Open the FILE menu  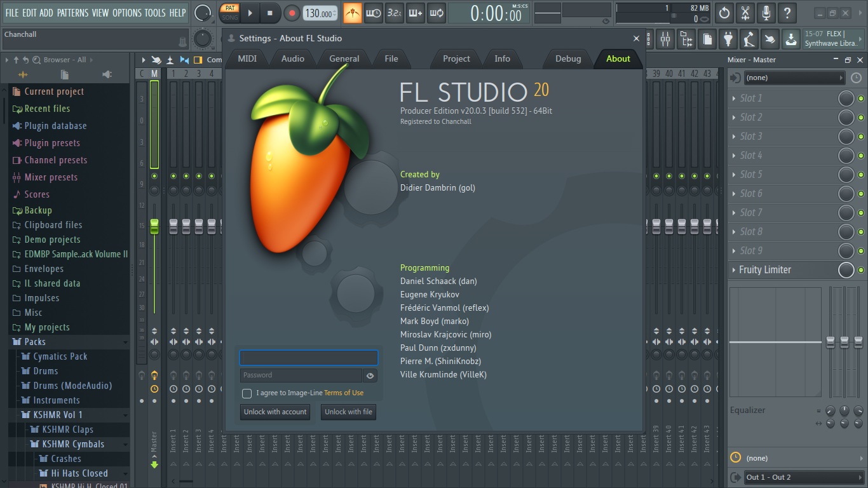click(x=12, y=13)
